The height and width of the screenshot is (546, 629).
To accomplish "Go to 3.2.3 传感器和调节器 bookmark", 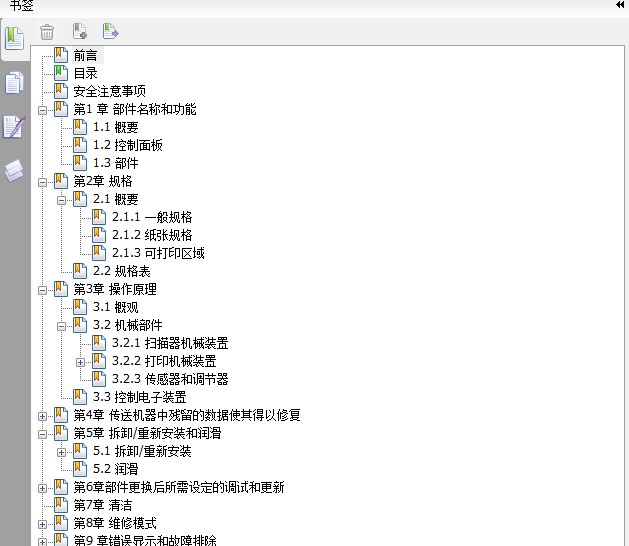I will [170, 379].
